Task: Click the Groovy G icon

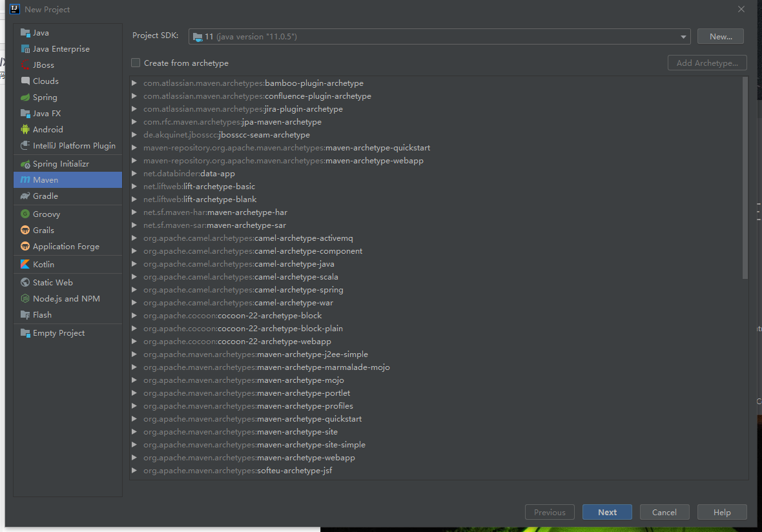Action: coord(25,214)
